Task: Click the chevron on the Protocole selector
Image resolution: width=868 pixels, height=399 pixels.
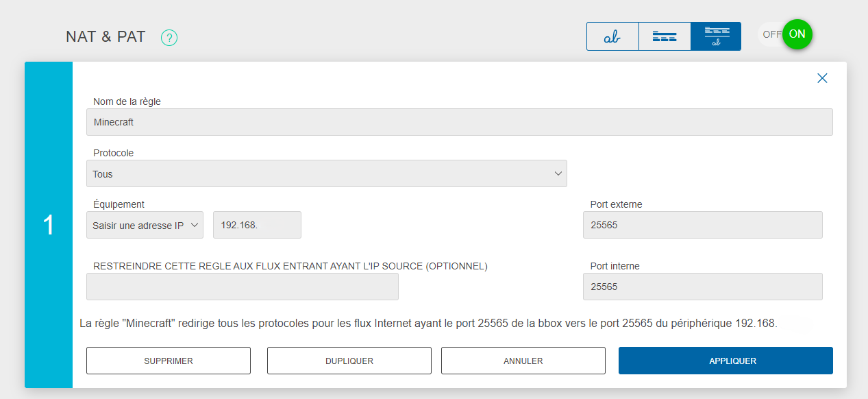Action: [x=558, y=174]
